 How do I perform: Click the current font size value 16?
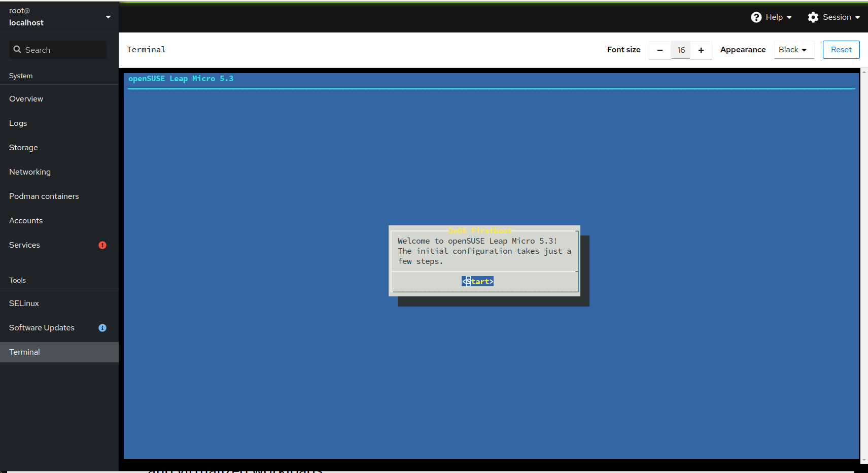(680, 50)
